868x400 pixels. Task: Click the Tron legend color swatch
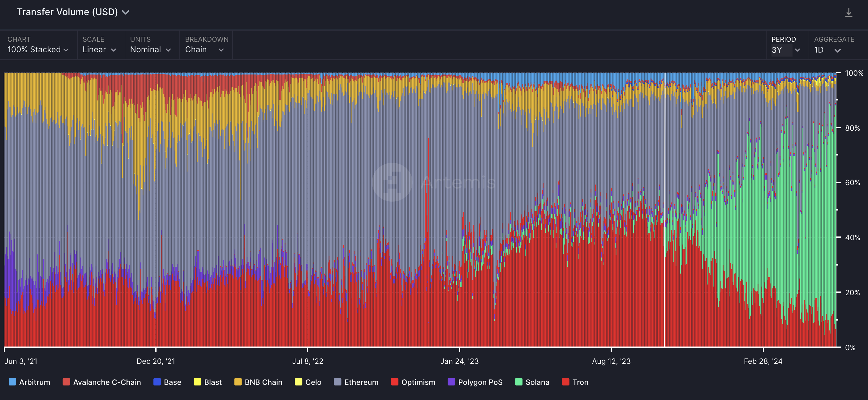point(565,382)
